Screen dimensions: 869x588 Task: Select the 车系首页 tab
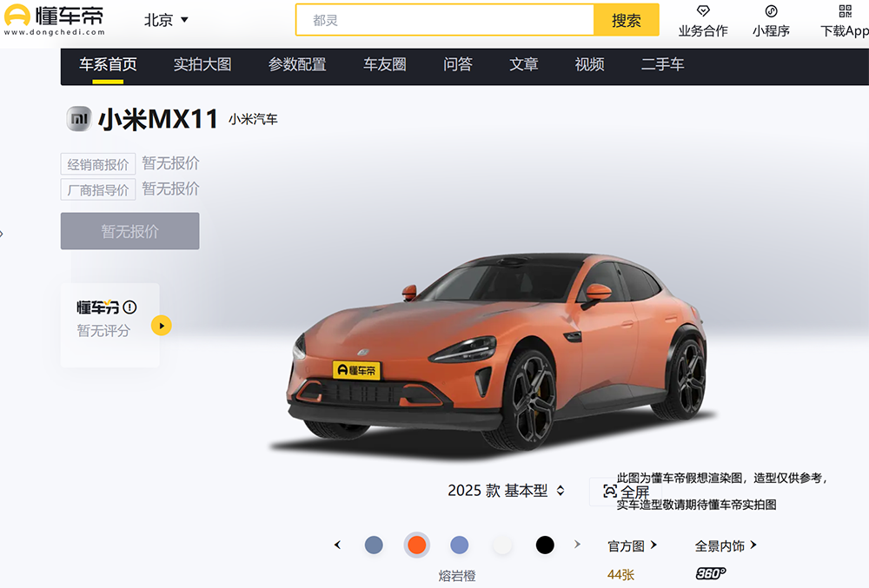point(108,64)
